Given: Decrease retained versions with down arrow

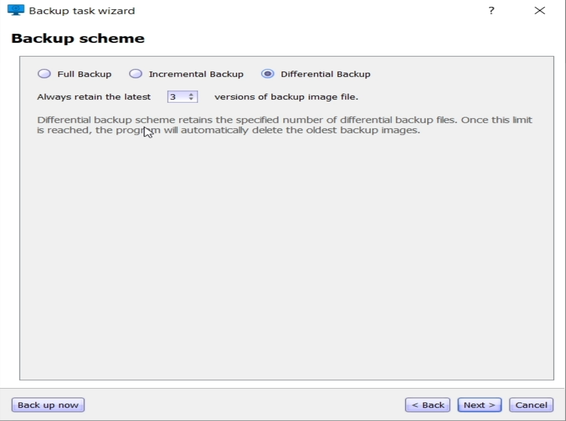Looking at the screenshot, I should click(x=191, y=99).
